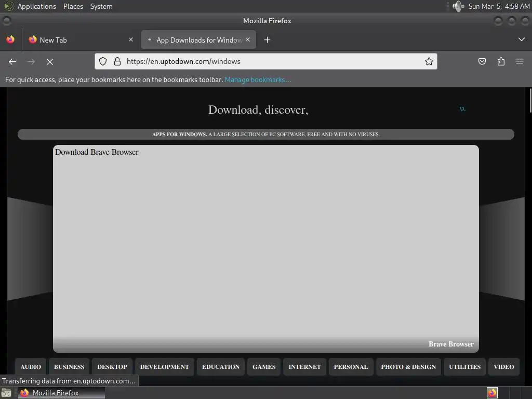Image resolution: width=532 pixels, height=399 pixels.
Task: Open the Download Brave Browser banner
Action: pyautogui.click(x=266, y=249)
